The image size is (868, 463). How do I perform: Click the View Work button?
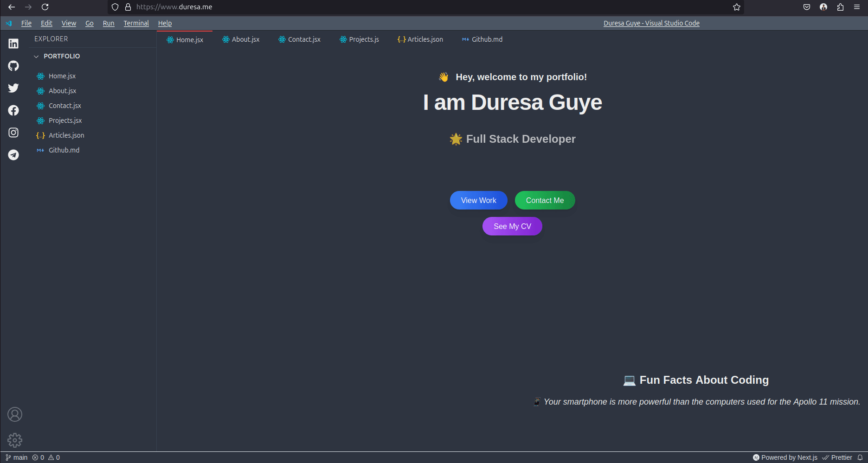click(x=478, y=200)
